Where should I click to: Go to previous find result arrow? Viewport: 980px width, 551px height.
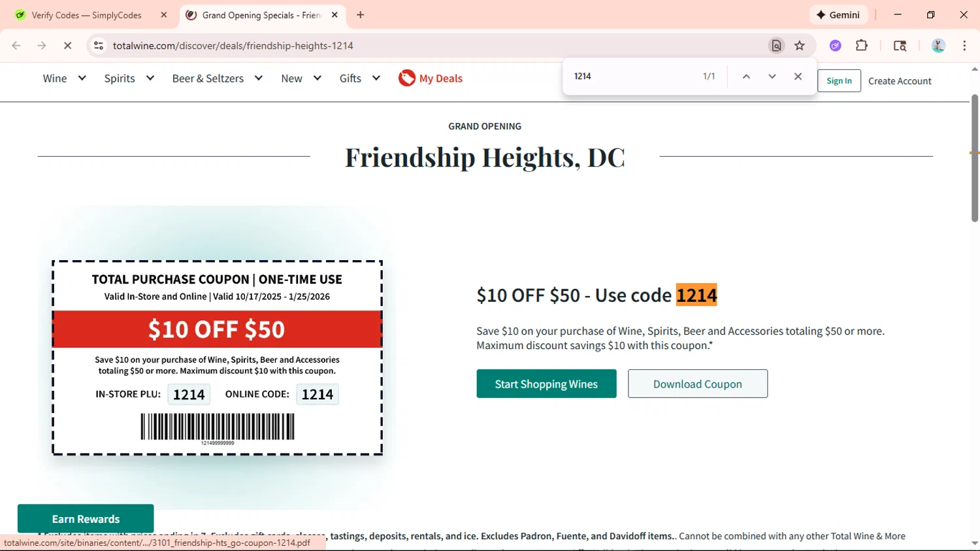746,76
